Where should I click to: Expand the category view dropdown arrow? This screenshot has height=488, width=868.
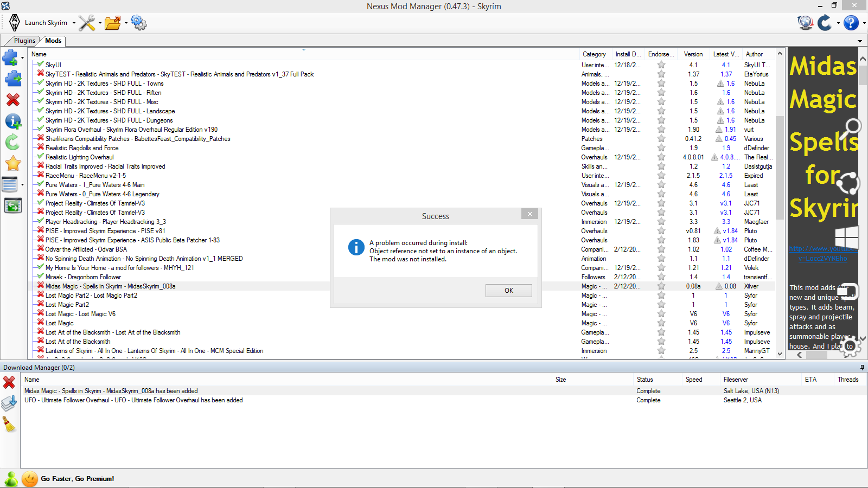pos(22,185)
